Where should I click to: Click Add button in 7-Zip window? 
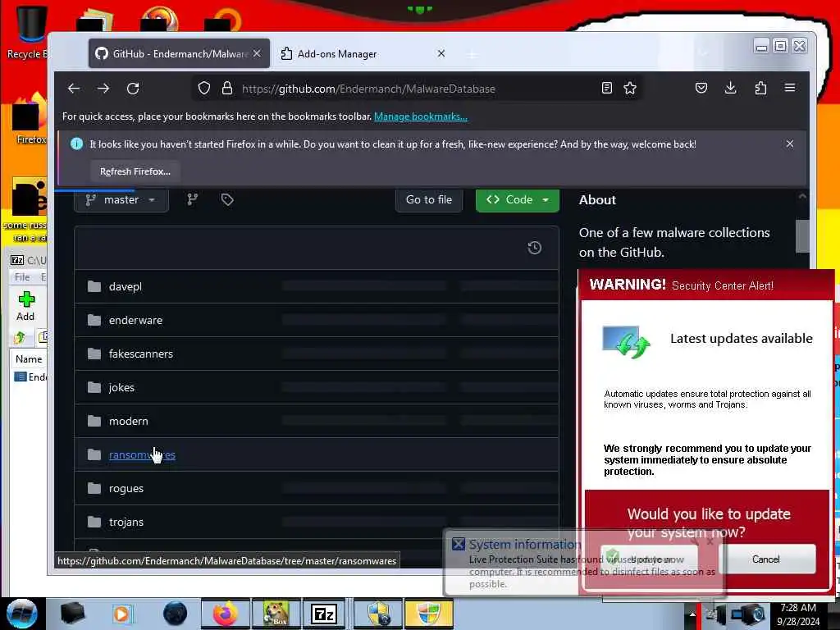coord(25,307)
